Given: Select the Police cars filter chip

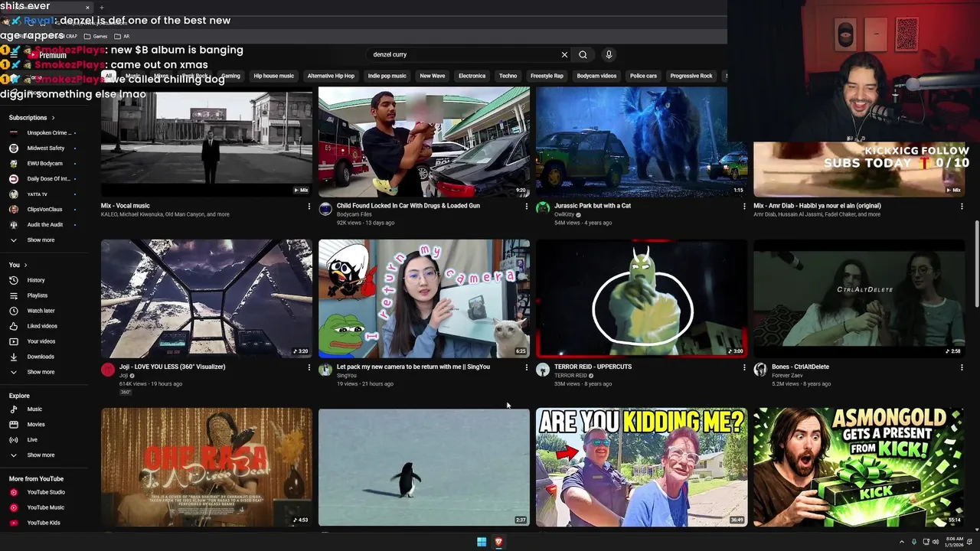Looking at the screenshot, I should 643,76.
